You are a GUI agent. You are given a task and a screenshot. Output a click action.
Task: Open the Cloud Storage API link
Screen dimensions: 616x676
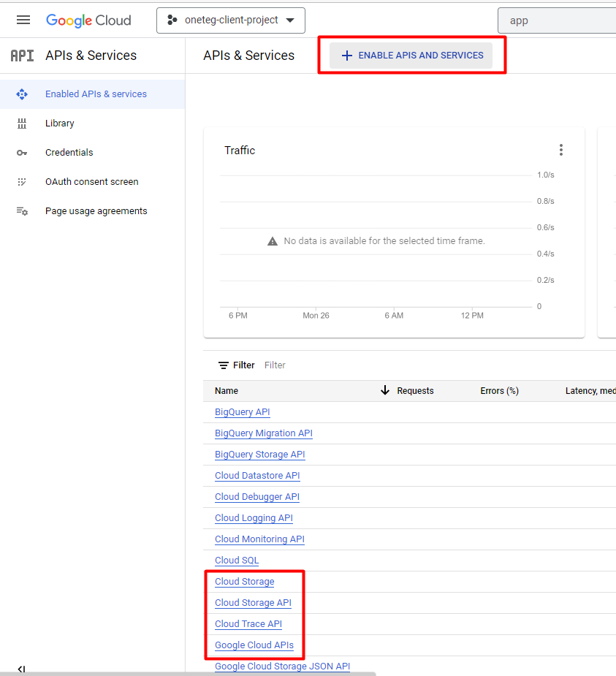(253, 603)
